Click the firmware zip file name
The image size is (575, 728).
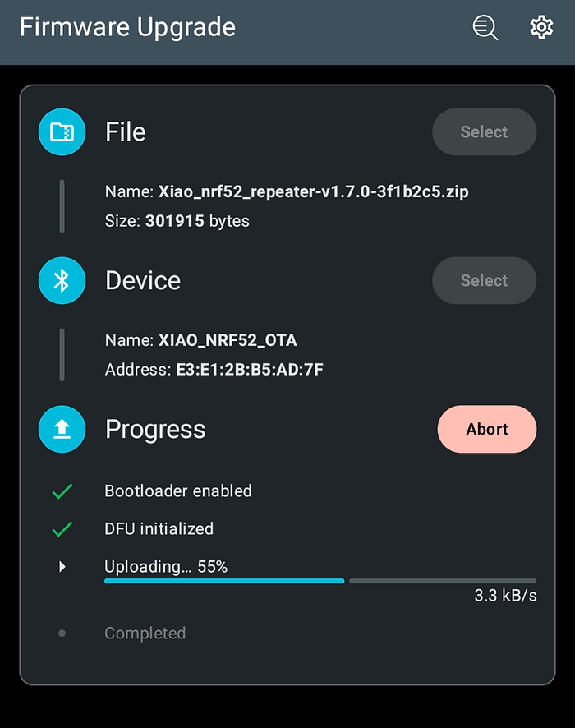pyautogui.click(x=313, y=191)
